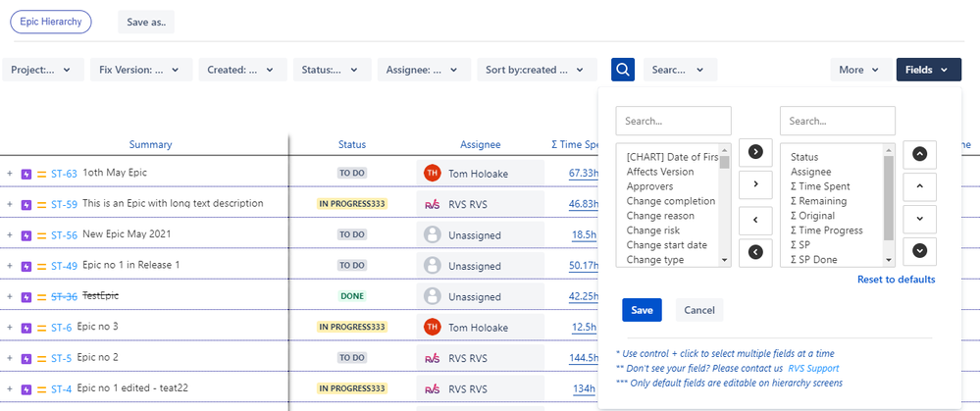This screenshot has height=411, width=980.
Task: Select Affects Version in available fields
Action: pyautogui.click(x=660, y=172)
